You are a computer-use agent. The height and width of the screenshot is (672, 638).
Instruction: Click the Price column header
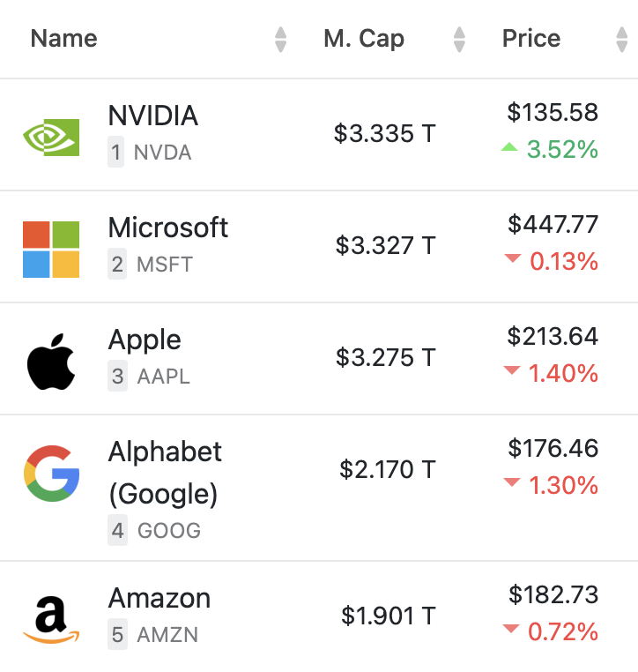click(x=531, y=39)
